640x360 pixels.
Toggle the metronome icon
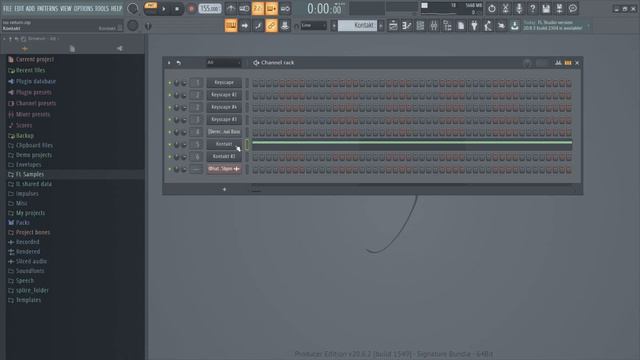click(231, 9)
